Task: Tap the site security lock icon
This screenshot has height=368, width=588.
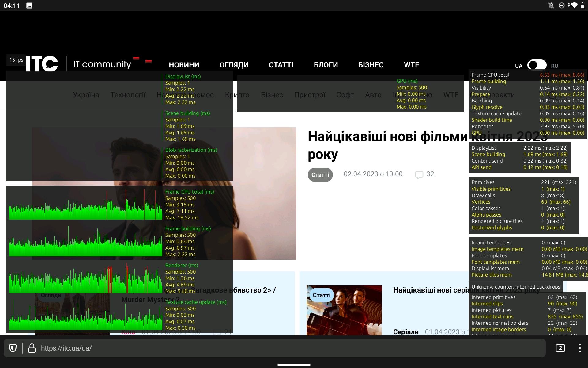Action: click(x=32, y=348)
